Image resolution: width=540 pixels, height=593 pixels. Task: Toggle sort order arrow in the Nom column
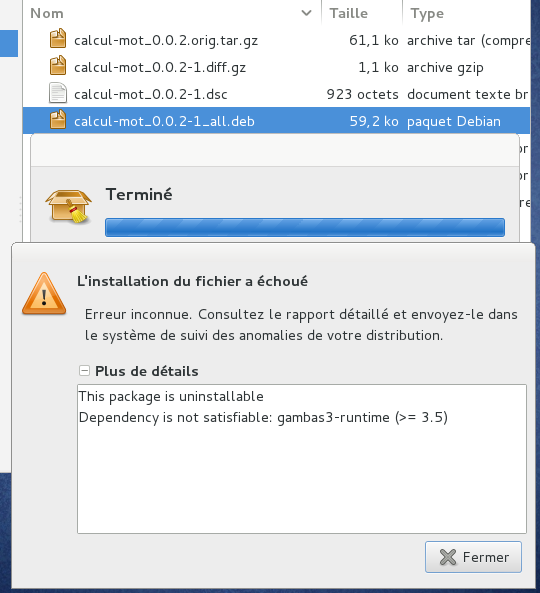[x=306, y=13]
